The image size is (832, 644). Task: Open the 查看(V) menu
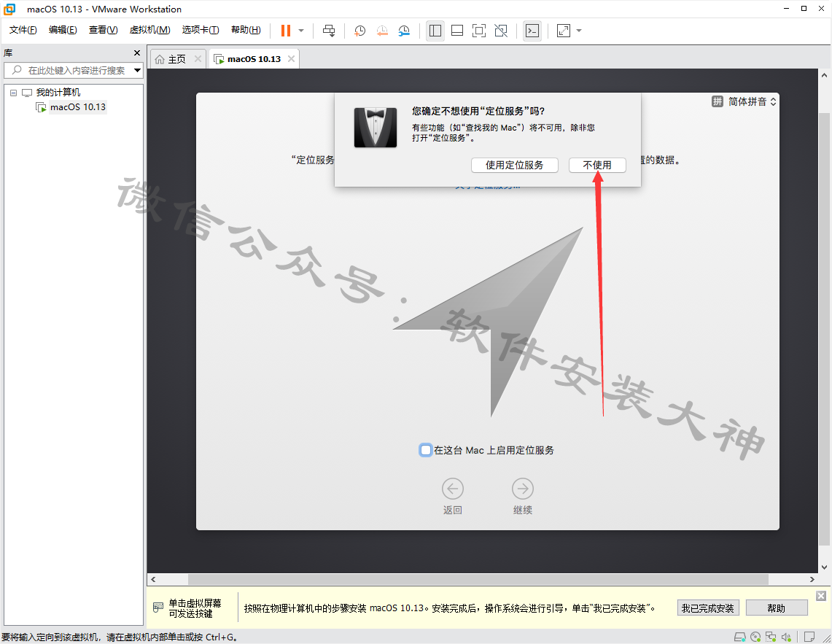pyautogui.click(x=103, y=30)
